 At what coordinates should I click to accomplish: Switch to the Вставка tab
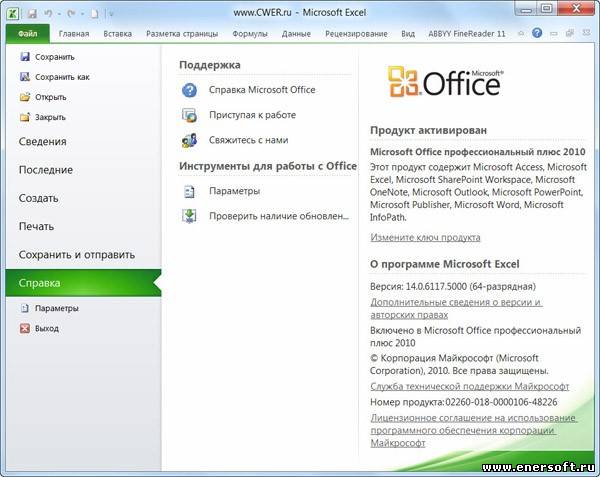117,34
